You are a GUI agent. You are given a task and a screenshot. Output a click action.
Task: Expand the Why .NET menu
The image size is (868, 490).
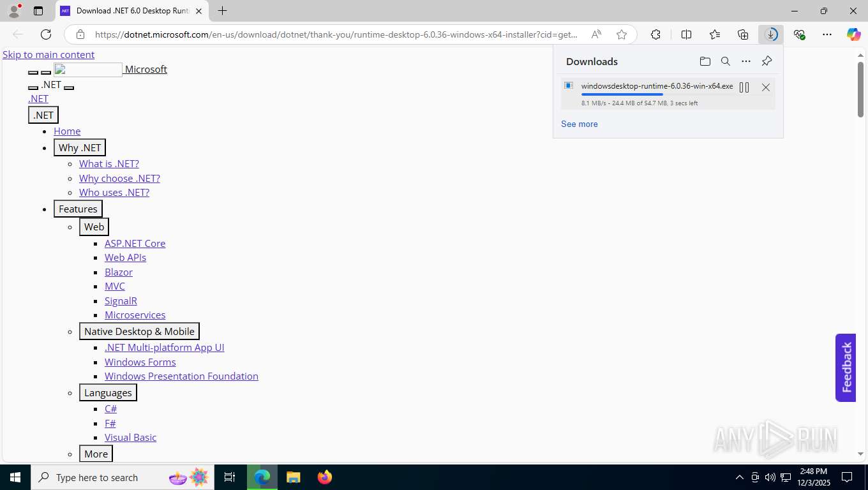80,147
